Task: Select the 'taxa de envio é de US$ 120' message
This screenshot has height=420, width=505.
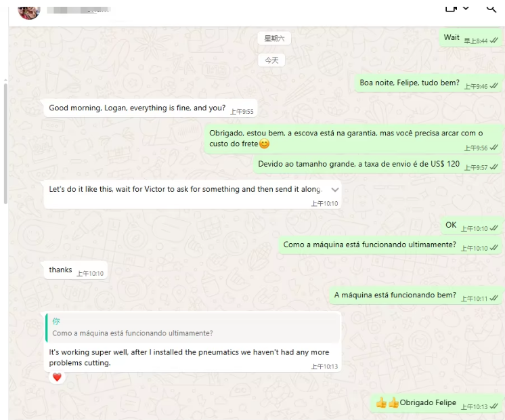Action: (x=378, y=165)
